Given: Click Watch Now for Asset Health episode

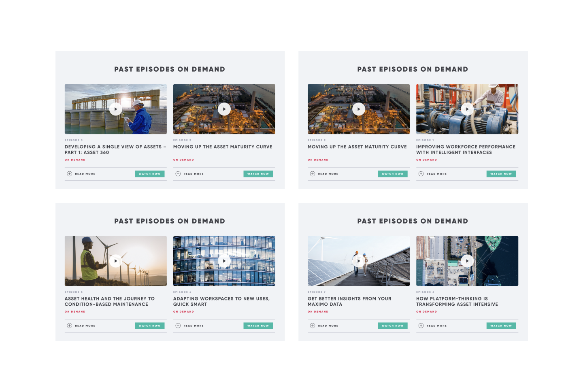Looking at the screenshot, I should click(150, 326).
